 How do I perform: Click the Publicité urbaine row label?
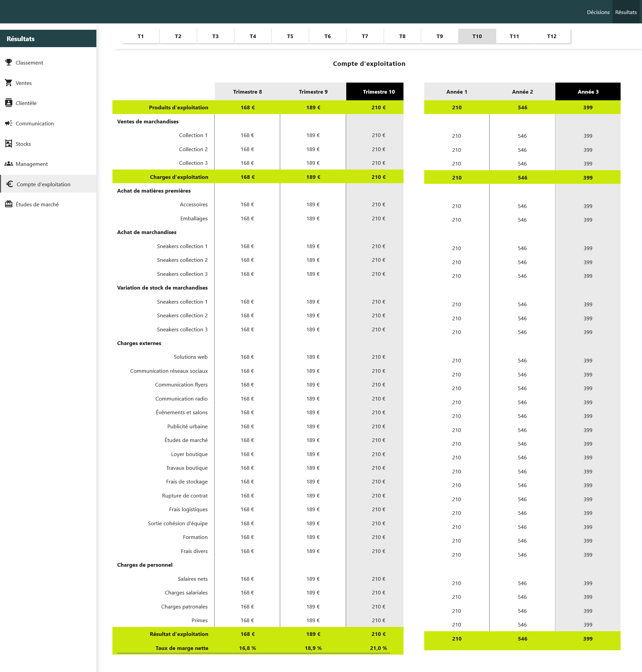click(187, 427)
